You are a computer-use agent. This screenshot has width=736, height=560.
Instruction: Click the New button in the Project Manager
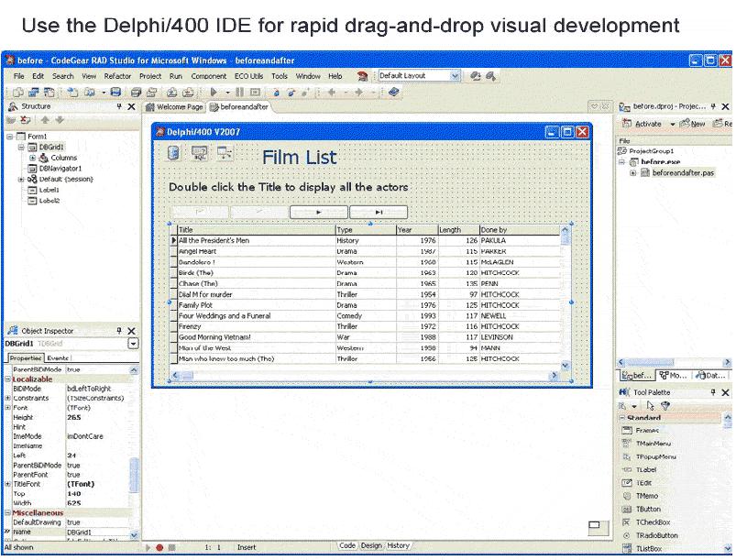[x=693, y=124]
